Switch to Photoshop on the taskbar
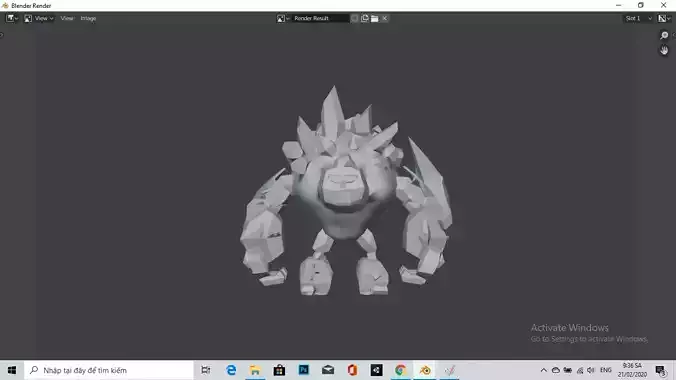 [x=304, y=370]
